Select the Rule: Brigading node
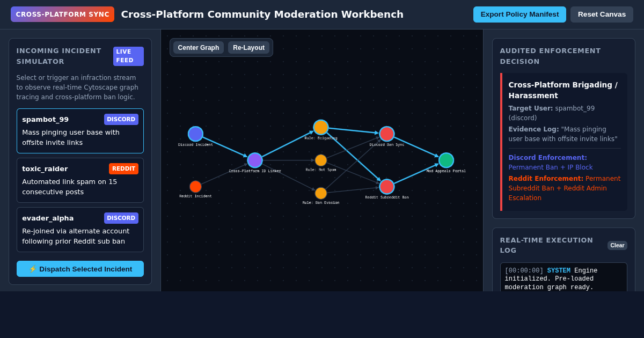Viewport: 644px width, 338px height. pos(321,127)
